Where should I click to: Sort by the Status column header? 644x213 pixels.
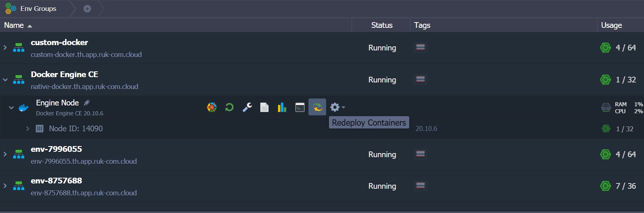[x=382, y=25]
